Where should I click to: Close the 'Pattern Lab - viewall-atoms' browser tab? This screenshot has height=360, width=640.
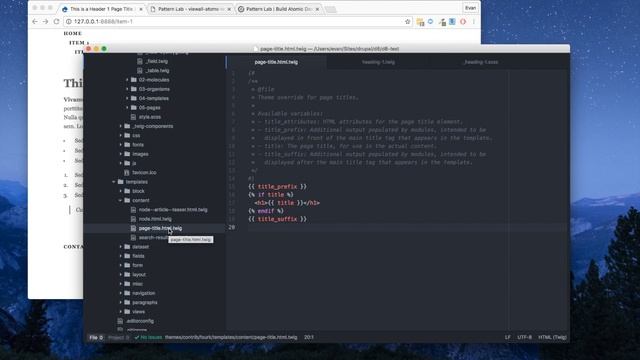(x=229, y=9)
